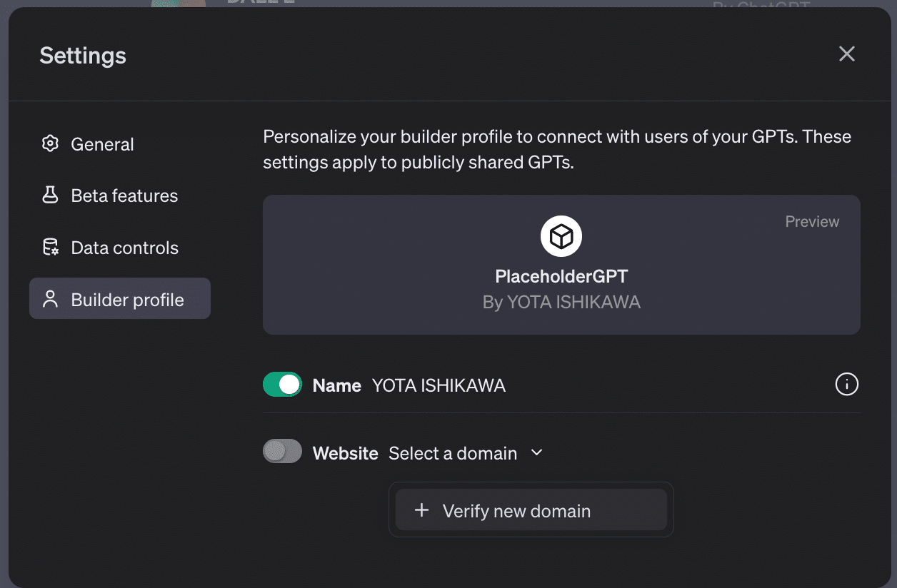897x588 pixels.
Task: Click the By YOTA ISHIKAWA byline text
Action: [561, 303]
